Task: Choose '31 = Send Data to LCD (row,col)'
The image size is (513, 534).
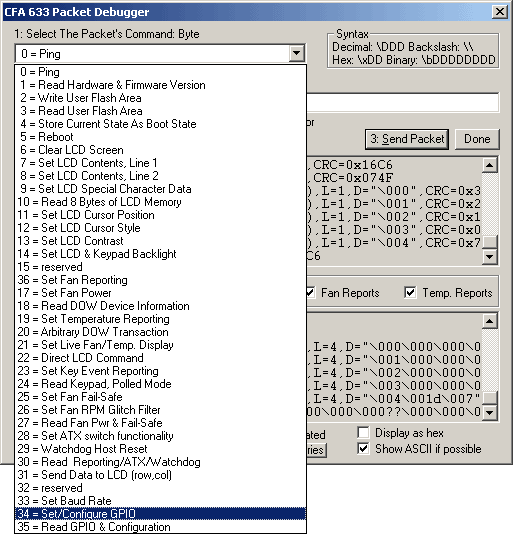Action: point(160,475)
